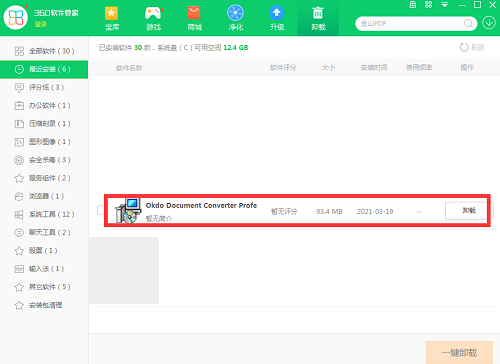Click the 操作 column header
500x364 pixels.
(x=467, y=68)
